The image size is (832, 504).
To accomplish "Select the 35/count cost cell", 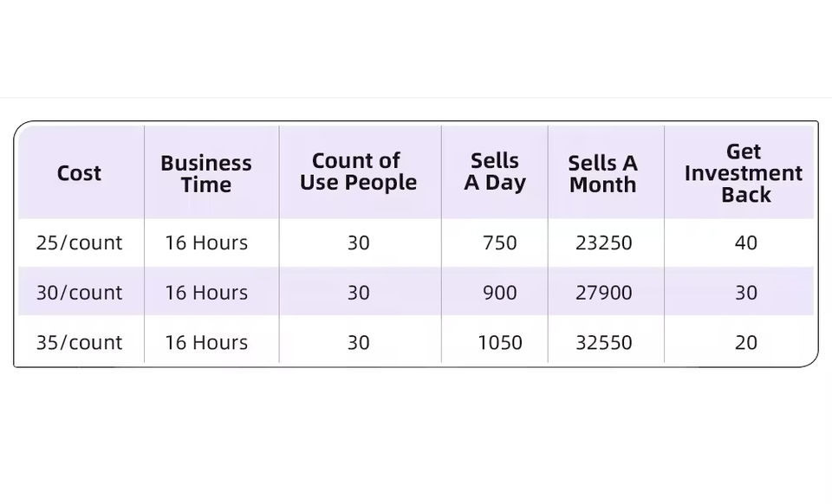I will tap(80, 343).
